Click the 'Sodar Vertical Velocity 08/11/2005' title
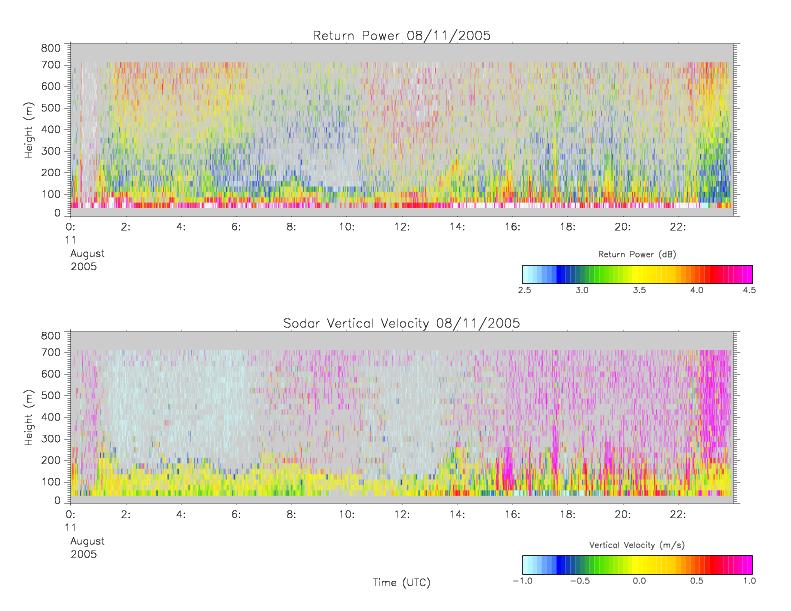The height and width of the screenshot is (611, 791). (402, 323)
